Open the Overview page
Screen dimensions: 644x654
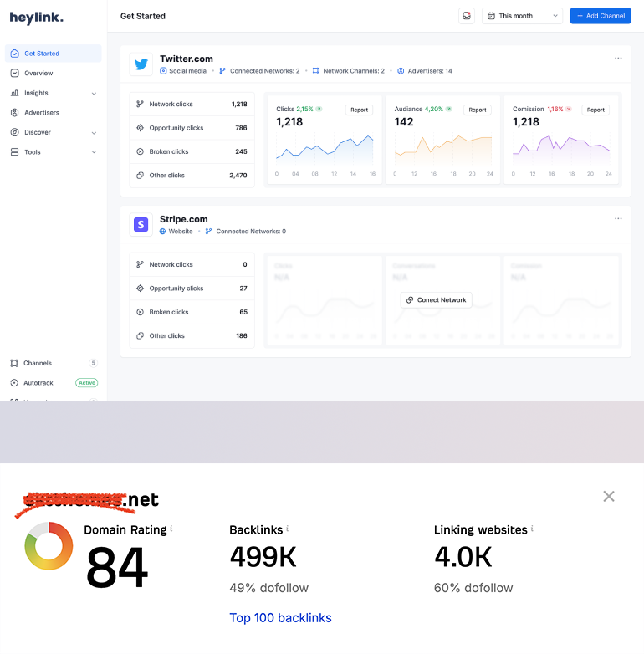click(53, 73)
